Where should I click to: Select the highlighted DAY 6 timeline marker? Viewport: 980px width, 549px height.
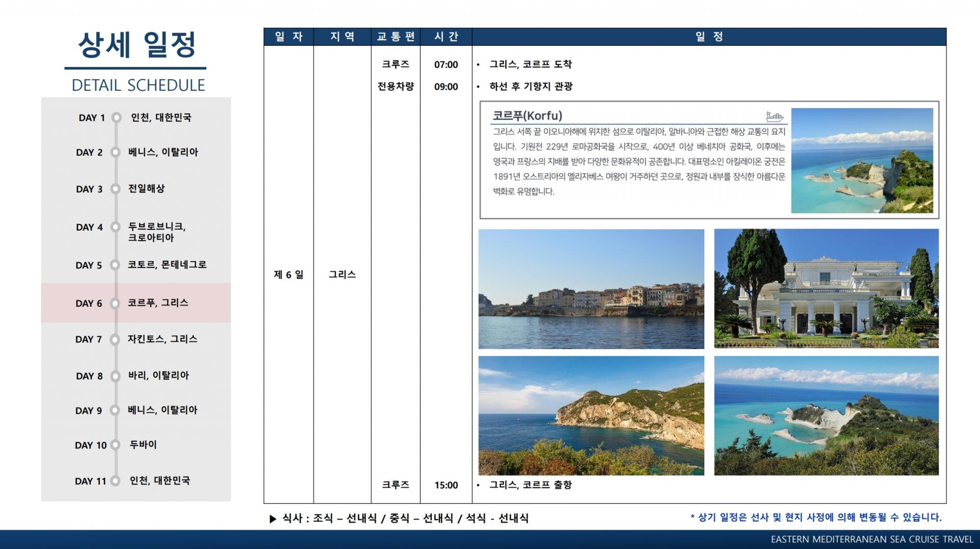(116, 303)
